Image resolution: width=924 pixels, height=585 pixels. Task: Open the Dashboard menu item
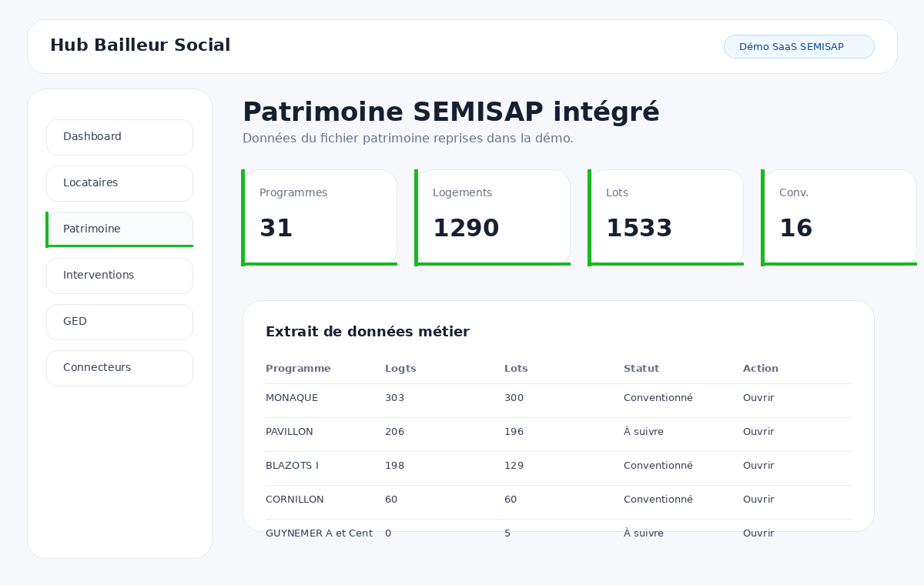pos(119,137)
